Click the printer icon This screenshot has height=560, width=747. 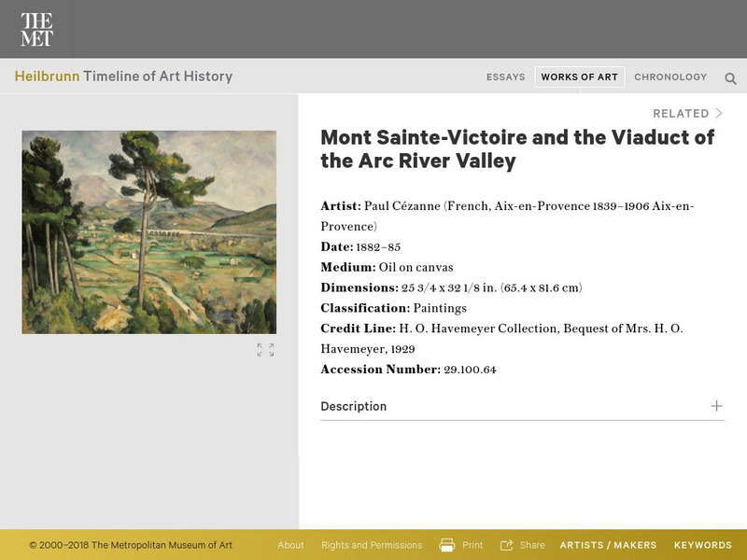point(447,545)
